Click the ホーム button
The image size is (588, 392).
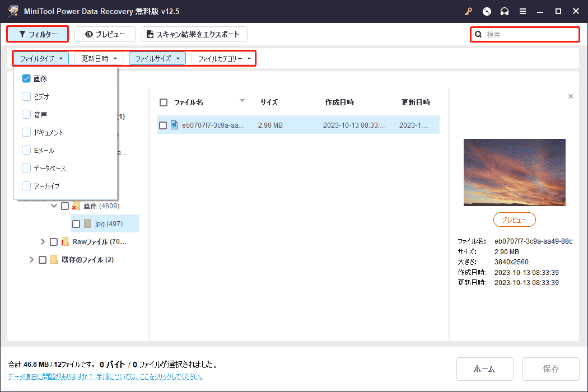(485, 369)
